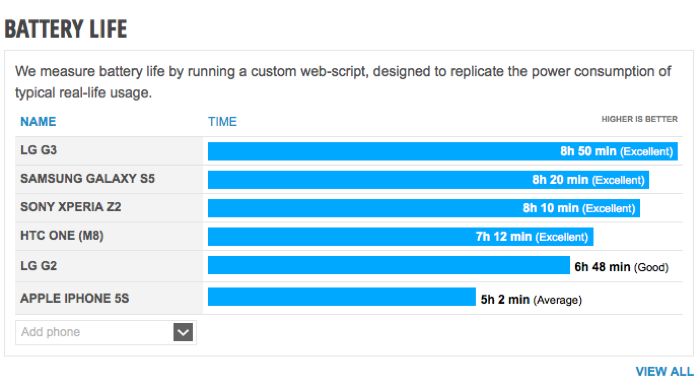
Task: Click the iPhone 5S blue battery bar
Action: pos(342,297)
